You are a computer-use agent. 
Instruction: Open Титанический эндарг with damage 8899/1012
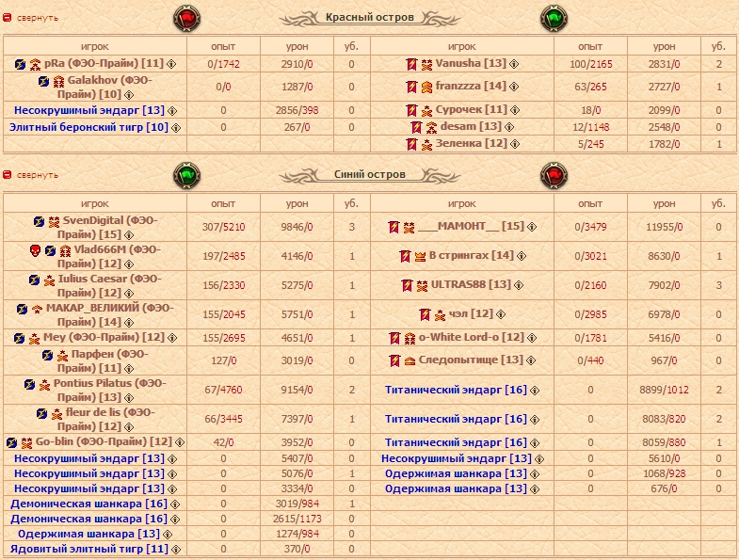[x=456, y=390]
